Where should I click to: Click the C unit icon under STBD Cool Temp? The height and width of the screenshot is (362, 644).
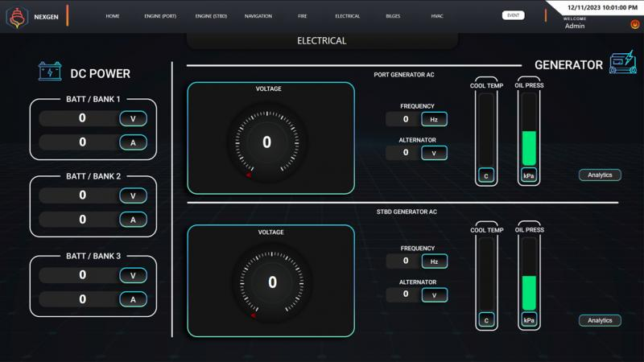(486, 320)
